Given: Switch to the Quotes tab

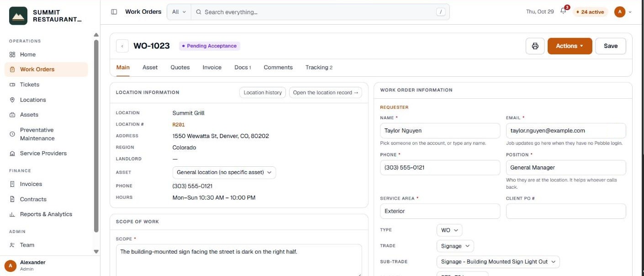Looking at the screenshot, I should point(180,68).
